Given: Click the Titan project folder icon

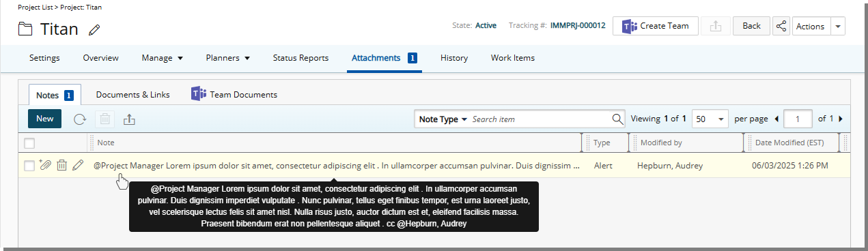Looking at the screenshot, I should click(25, 29).
